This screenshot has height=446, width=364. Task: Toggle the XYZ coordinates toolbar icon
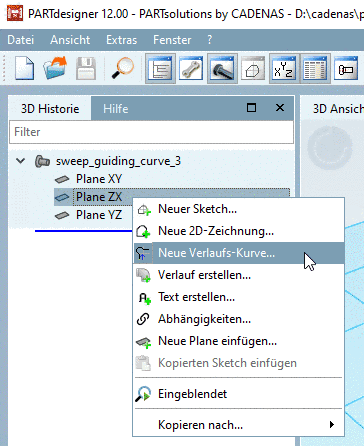(x=284, y=69)
